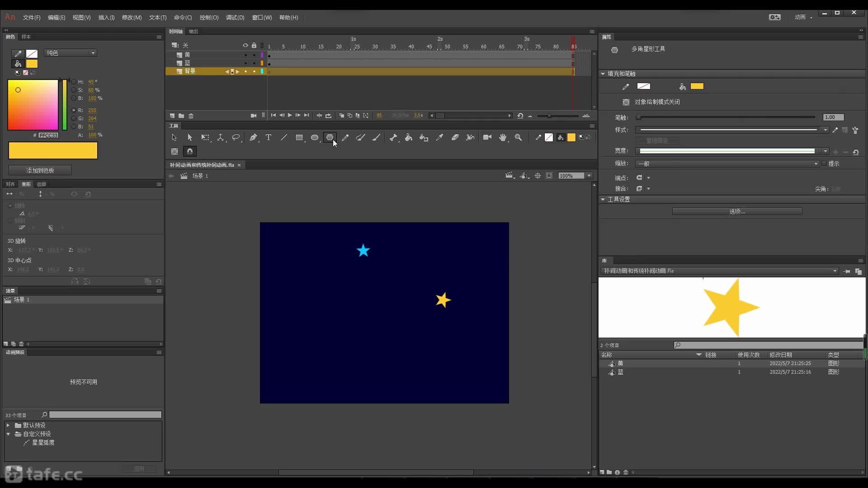Select the Eraser tool
The width and height of the screenshot is (868, 488).
pos(455,137)
